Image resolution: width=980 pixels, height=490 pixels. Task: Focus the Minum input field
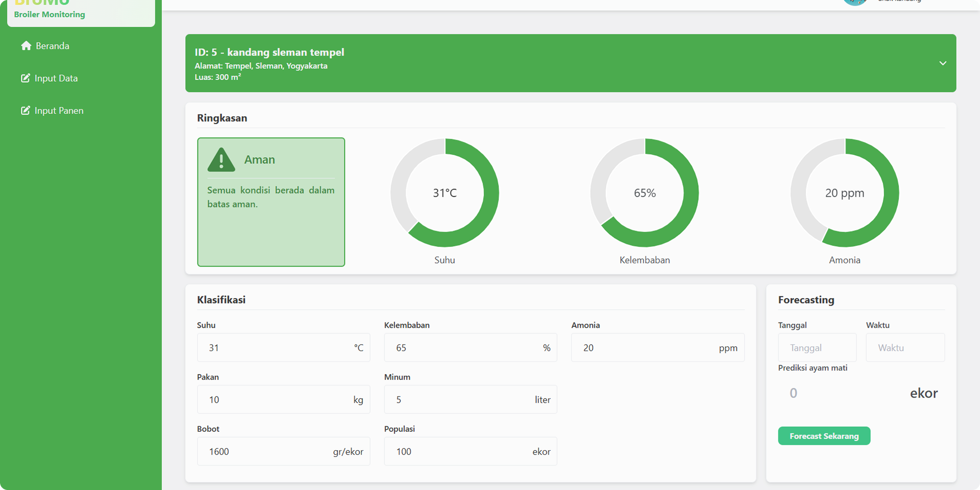coord(471,400)
